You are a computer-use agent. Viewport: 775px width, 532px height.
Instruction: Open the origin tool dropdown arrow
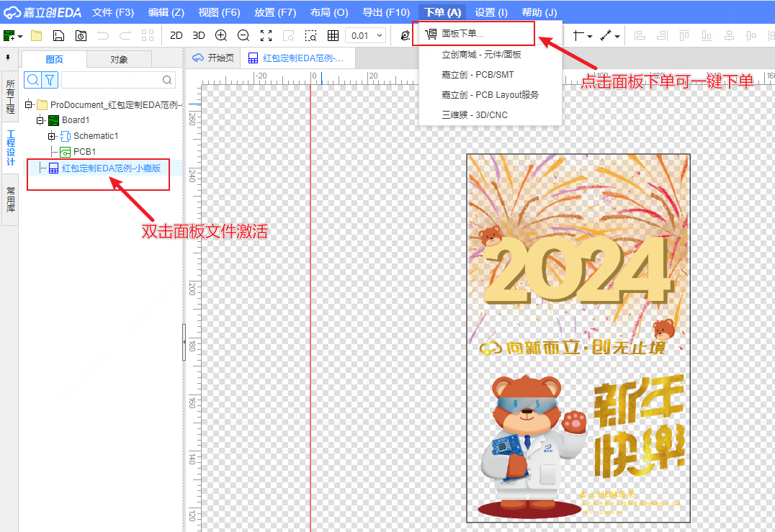(590, 37)
